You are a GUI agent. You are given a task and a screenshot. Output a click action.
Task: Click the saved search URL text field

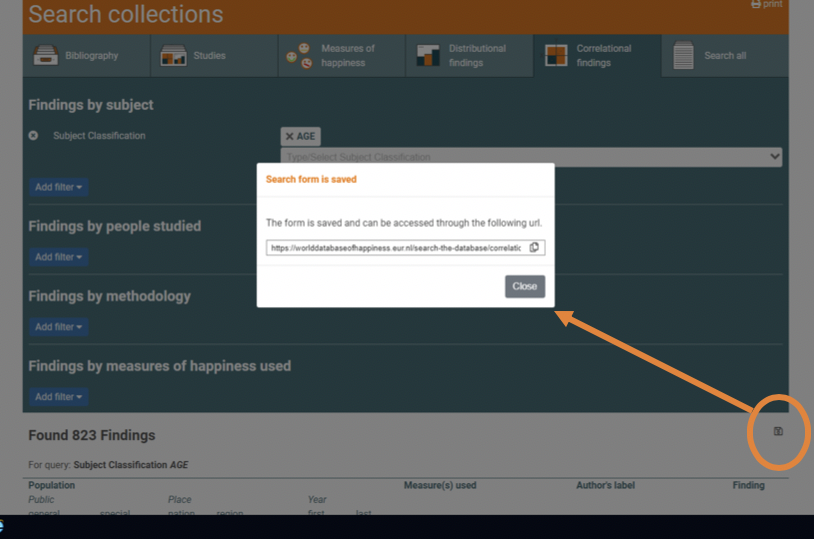pyautogui.click(x=396, y=248)
